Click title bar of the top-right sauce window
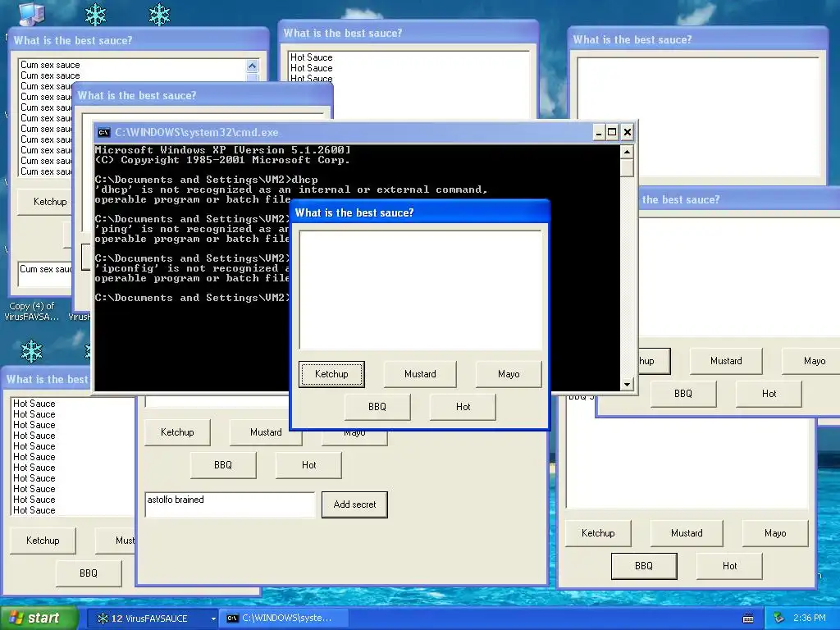The width and height of the screenshot is (840, 630). (x=697, y=39)
